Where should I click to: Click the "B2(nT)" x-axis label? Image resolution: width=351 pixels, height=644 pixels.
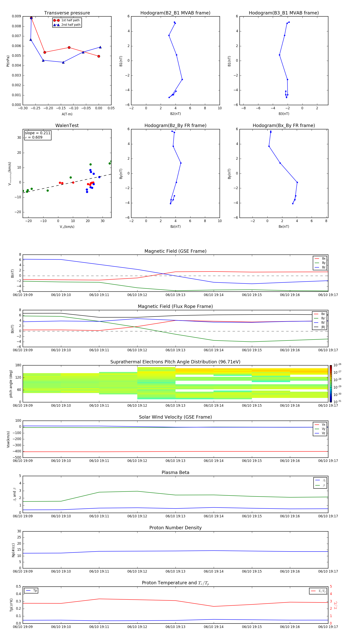pyautogui.click(x=175, y=114)
